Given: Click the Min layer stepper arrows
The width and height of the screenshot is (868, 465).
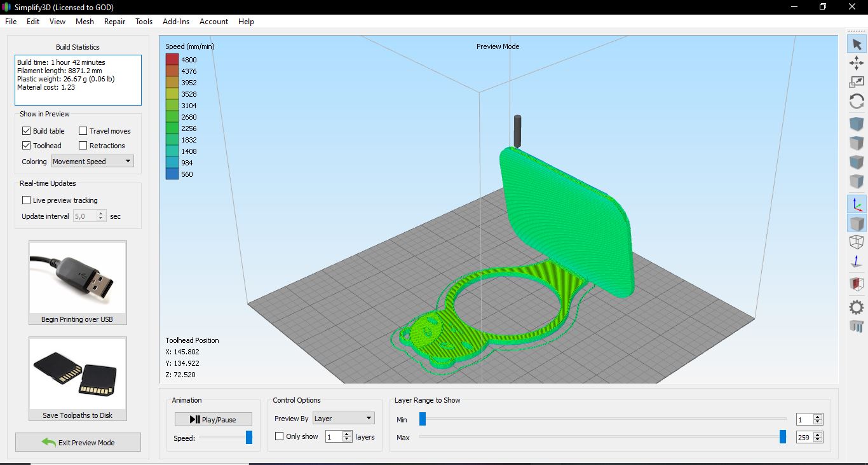Looking at the screenshot, I should [x=818, y=419].
